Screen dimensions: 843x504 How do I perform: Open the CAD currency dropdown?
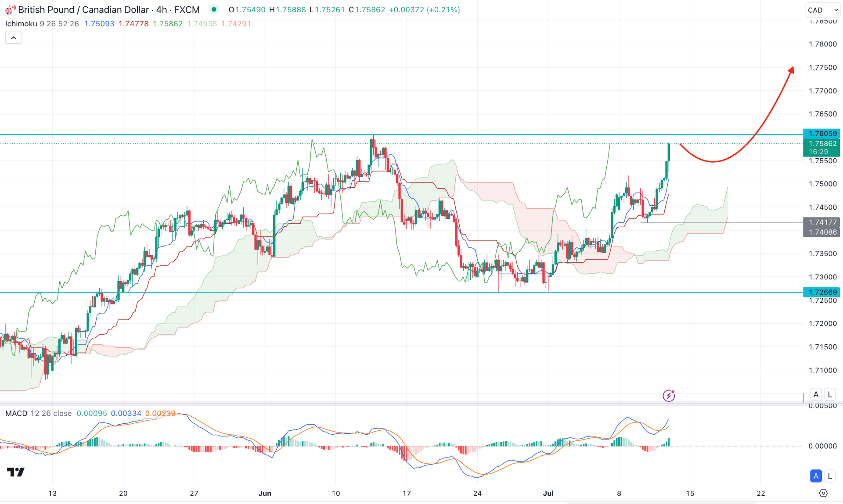tap(822, 10)
